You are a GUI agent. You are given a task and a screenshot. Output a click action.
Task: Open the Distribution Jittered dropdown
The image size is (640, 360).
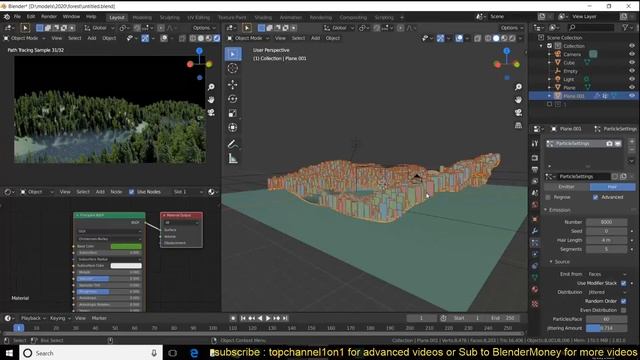(607, 292)
